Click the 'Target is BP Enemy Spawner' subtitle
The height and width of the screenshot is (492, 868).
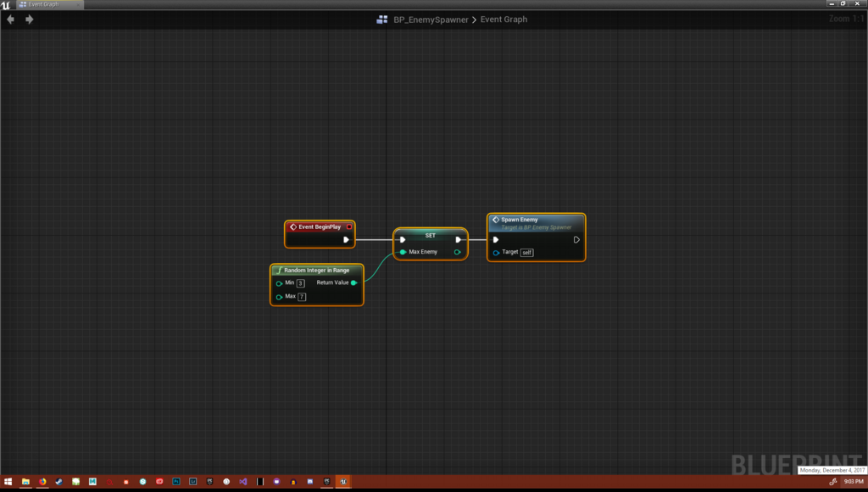coord(536,227)
